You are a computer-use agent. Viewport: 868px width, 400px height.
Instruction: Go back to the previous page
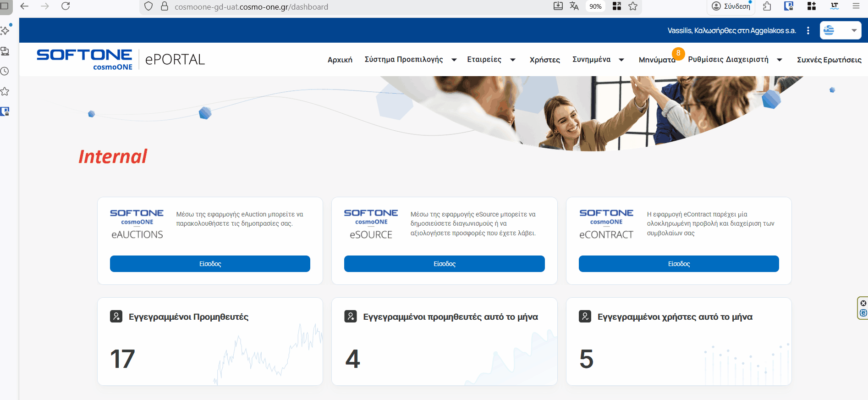(25, 6)
